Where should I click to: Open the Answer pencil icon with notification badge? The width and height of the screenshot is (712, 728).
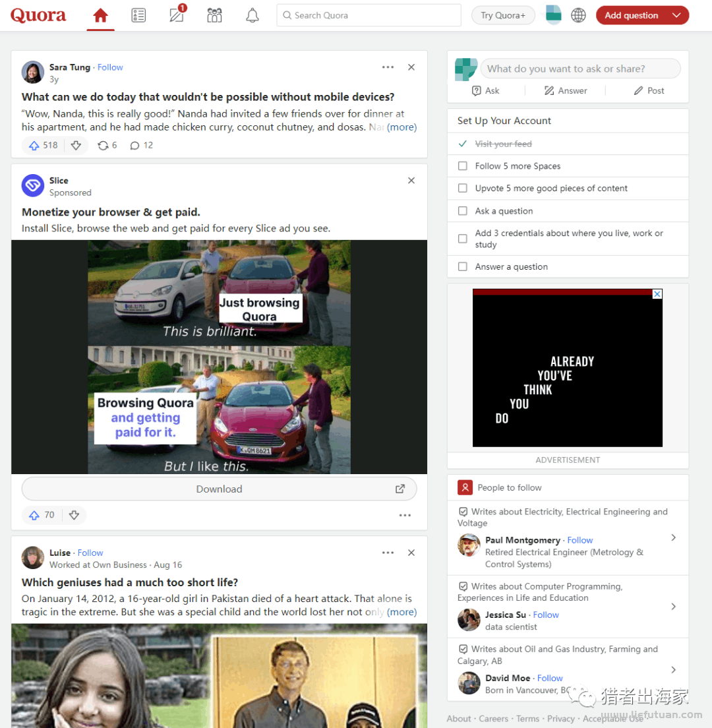coord(177,15)
